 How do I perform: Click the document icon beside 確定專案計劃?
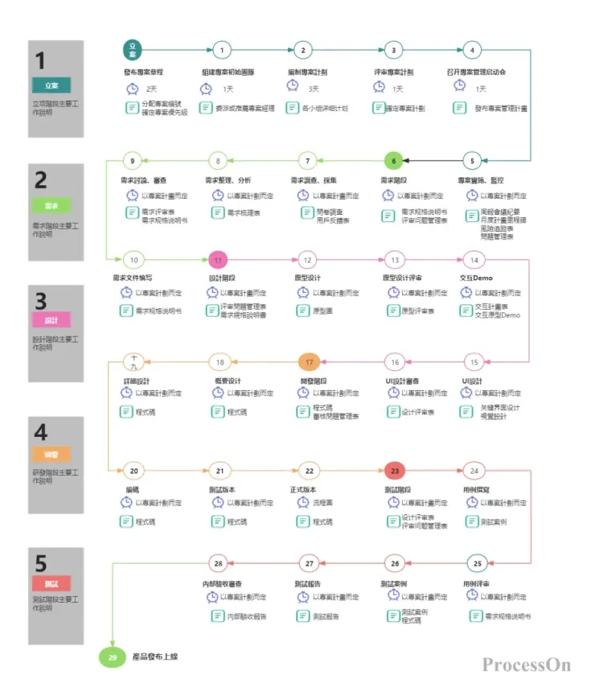click(379, 108)
